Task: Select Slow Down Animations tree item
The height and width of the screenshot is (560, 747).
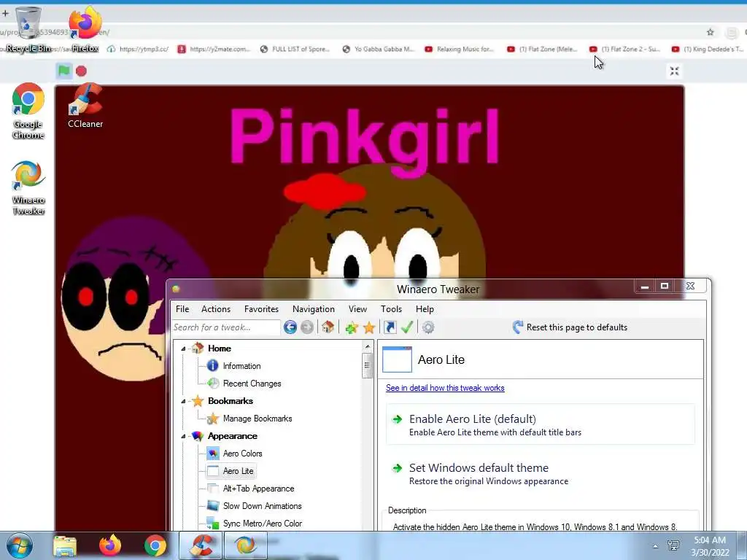Action: click(262, 506)
